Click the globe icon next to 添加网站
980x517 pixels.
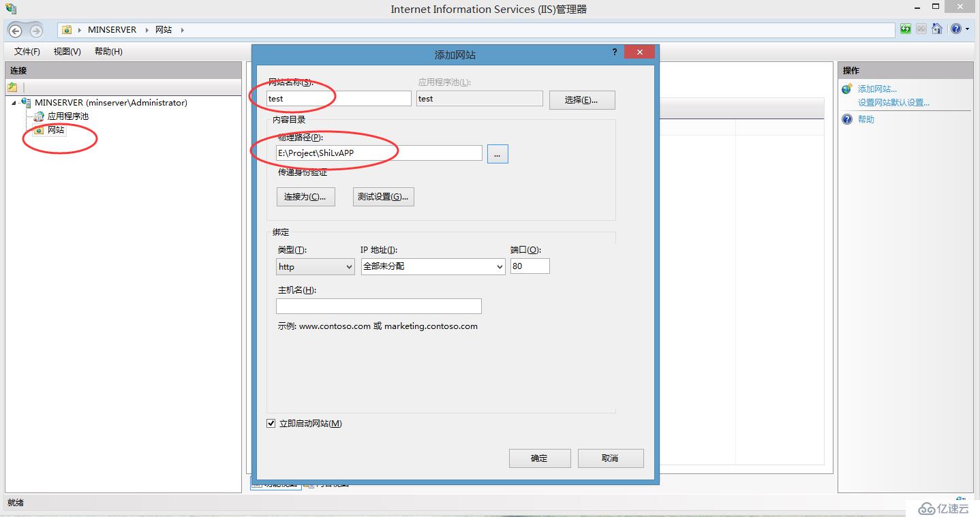point(847,89)
